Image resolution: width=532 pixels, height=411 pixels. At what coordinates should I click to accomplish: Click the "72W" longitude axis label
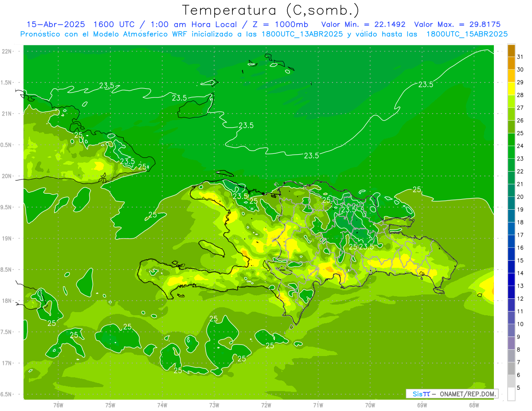pos(266,405)
